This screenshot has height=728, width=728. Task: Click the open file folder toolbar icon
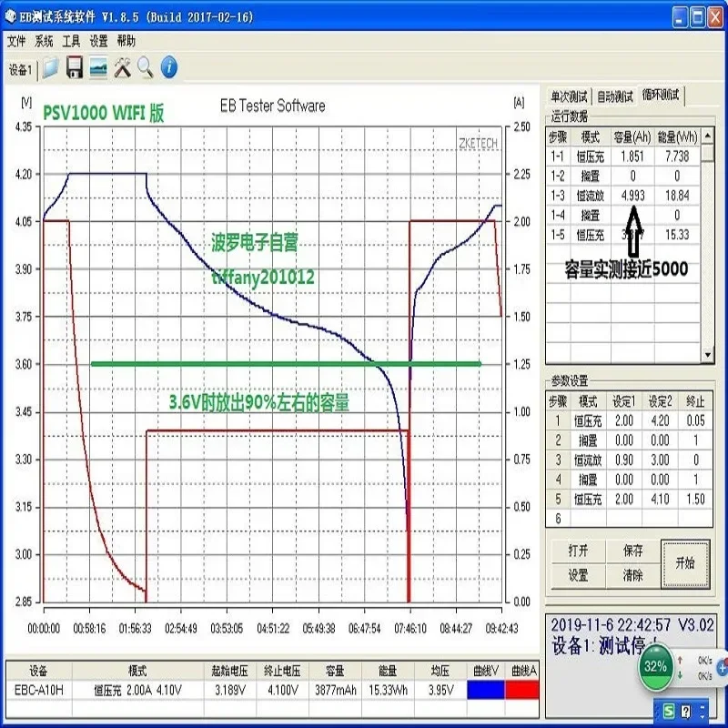coord(51,68)
